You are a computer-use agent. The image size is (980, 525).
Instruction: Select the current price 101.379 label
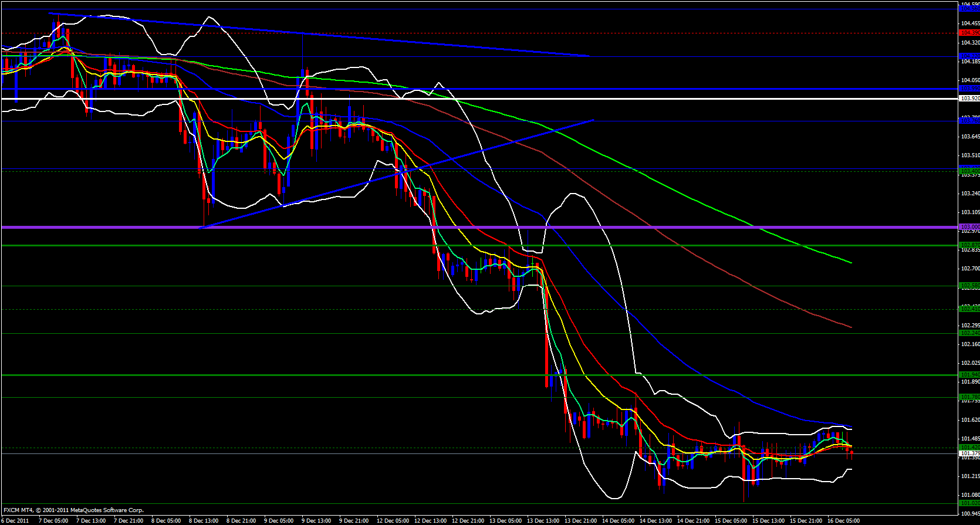tap(968, 453)
